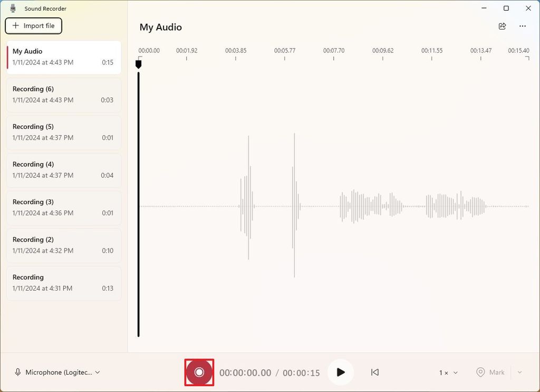Open the See more menu via ellipsis icon
This screenshot has width=540, height=392.
coord(523,26)
